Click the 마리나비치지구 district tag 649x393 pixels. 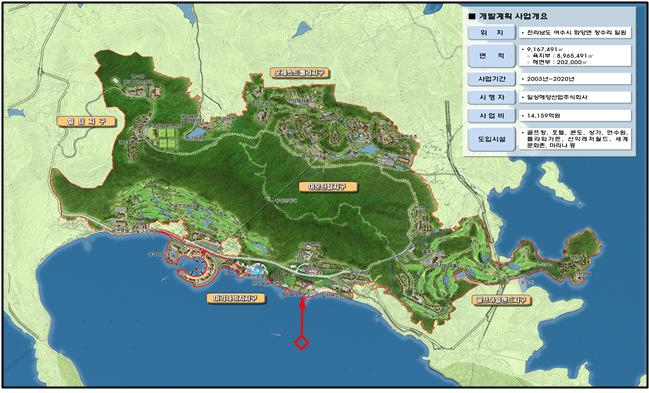236,298
